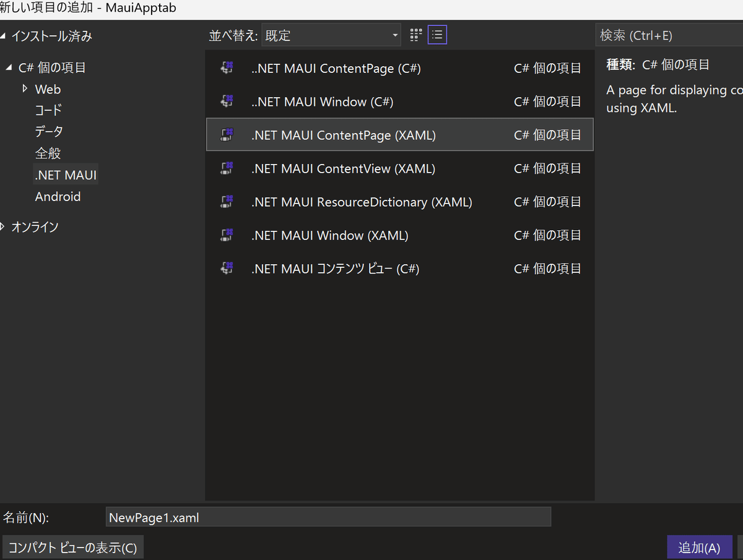Image resolution: width=743 pixels, height=560 pixels.
Task: Collapse the C# 個の項目 tree node
Action: (x=9, y=67)
